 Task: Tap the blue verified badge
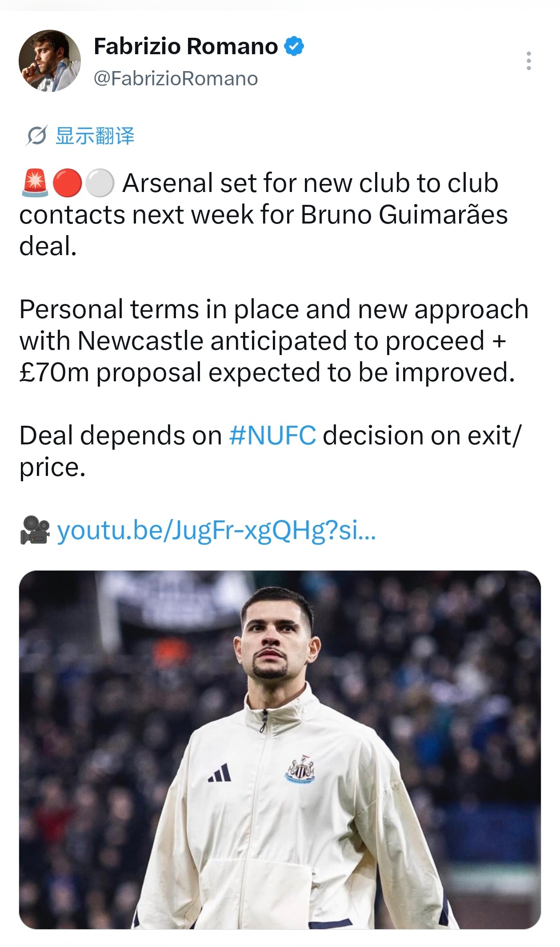coord(294,46)
